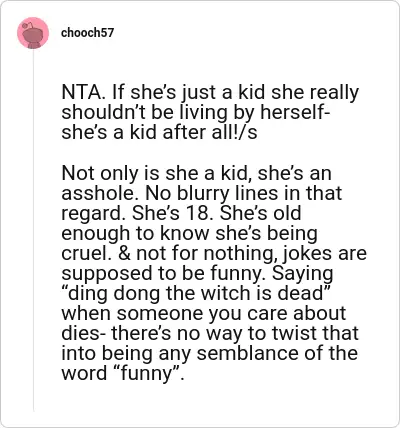Click the text She's 18
400x428 pixels.
[x=172, y=213]
